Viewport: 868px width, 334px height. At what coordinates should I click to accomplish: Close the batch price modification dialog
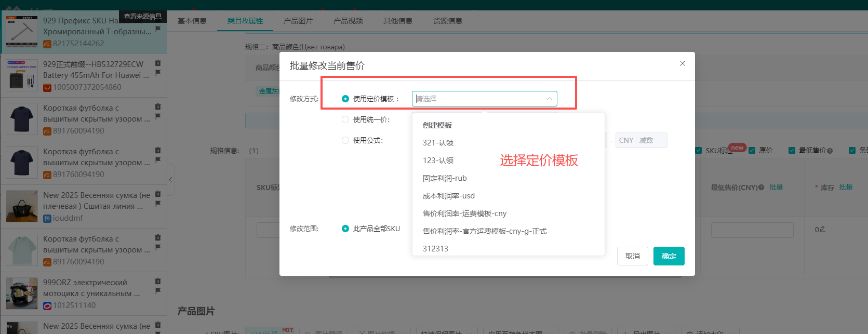[x=683, y=63]
